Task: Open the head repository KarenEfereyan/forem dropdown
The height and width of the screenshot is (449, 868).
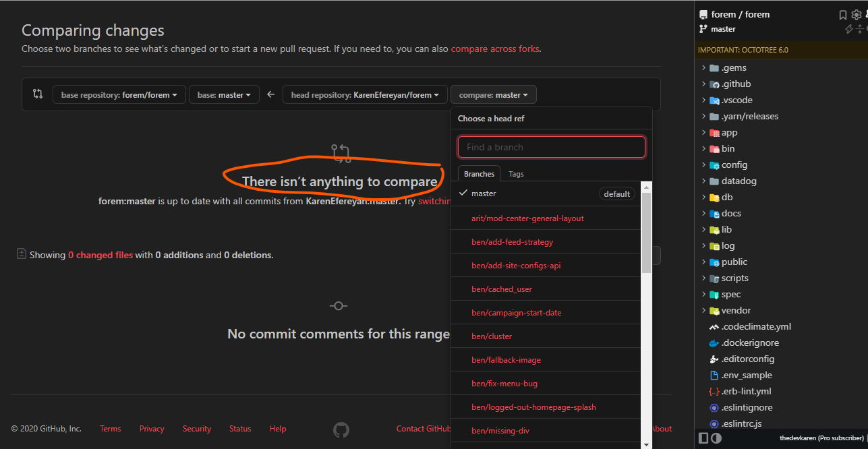Action: 365,95
